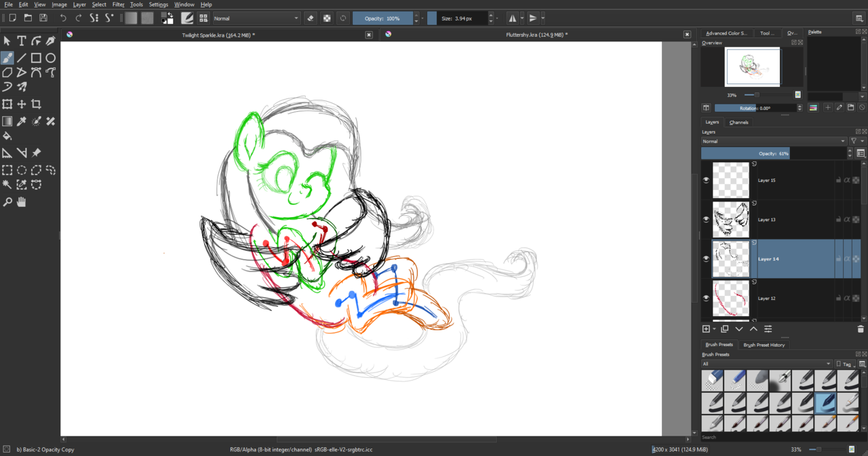This screenshot has width=868, height=456.
Task: Switch to the Twilight Sparkle.kra document tab
Action: click(x=218, y=35)
